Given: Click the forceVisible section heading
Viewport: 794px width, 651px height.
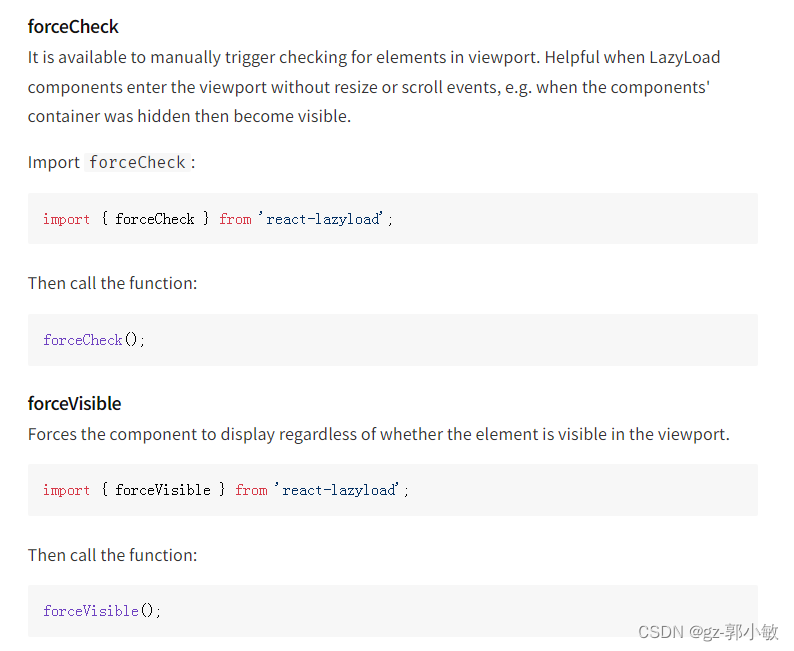Looking at the screenshot, I should click(x=74, y=404).
